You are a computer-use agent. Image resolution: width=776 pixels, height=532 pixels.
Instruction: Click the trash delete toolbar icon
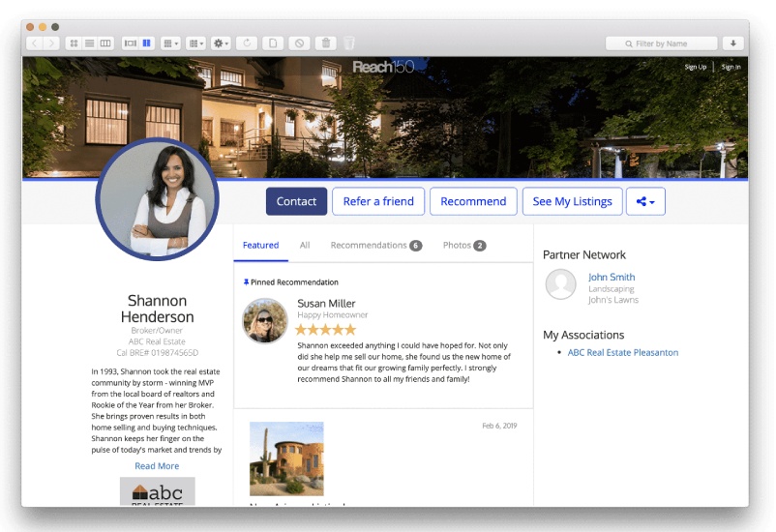pyautogui.click(x=326, y=44)
